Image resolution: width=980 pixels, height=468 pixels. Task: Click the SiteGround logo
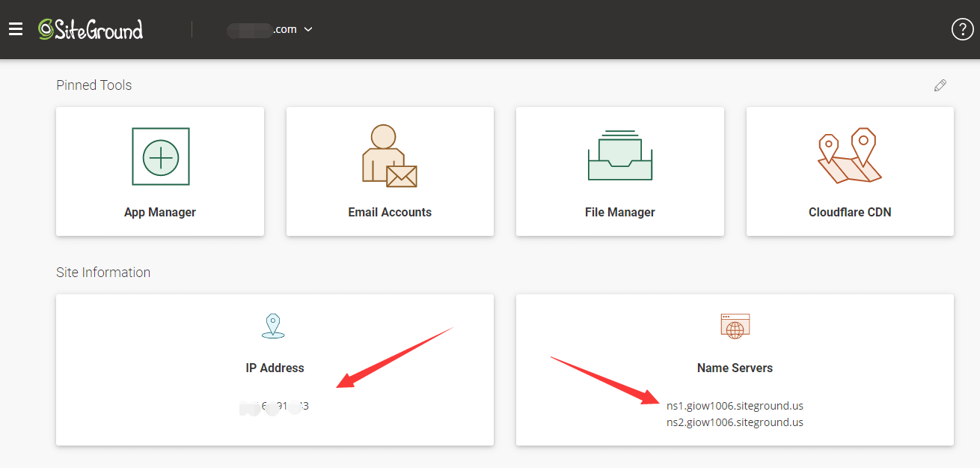(91, 29)
